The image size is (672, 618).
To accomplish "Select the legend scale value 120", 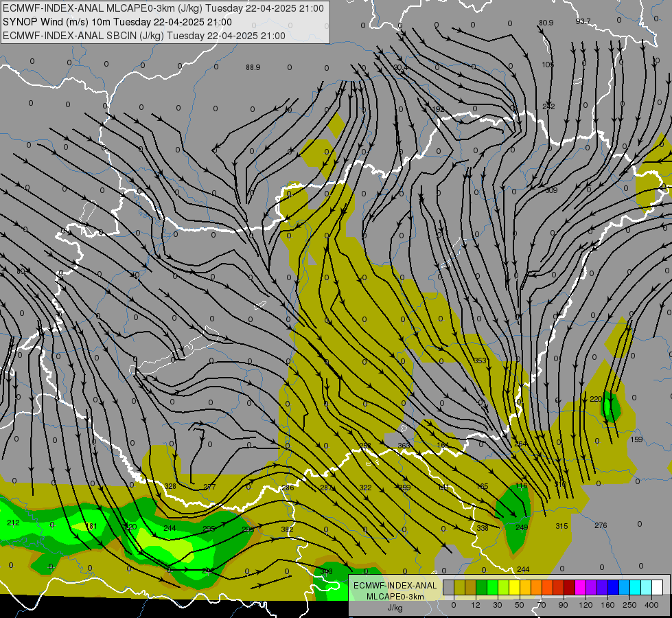I will pyautogui.click(x=586, y=605).
